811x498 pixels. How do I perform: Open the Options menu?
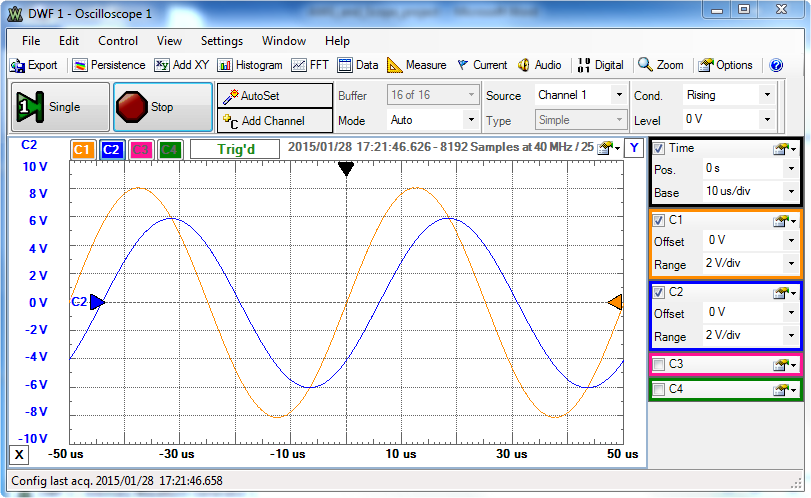click(x=725, y=65)
